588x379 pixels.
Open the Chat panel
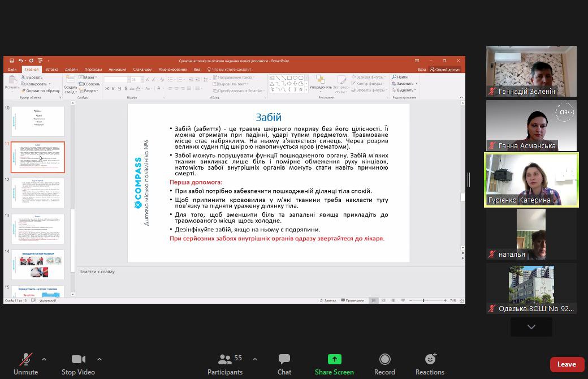(x=284, y=364)
